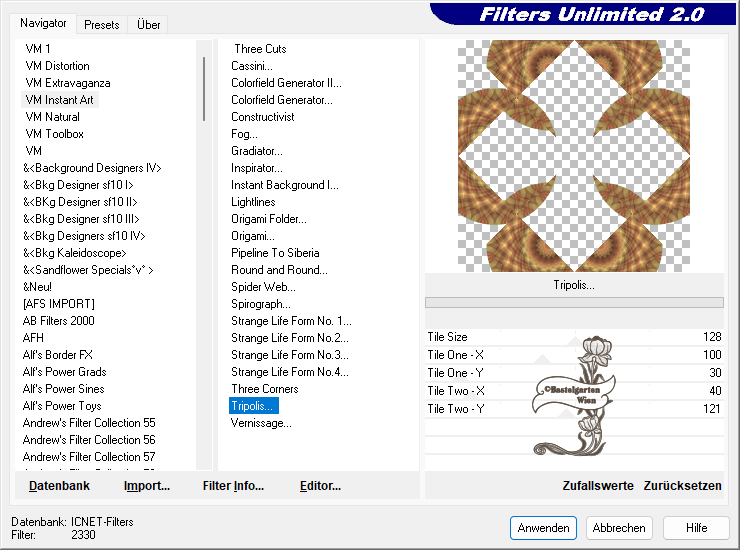Switch to the Presets tab
The width and height of the screenshot is (740, 550).
tap(102, 25)
